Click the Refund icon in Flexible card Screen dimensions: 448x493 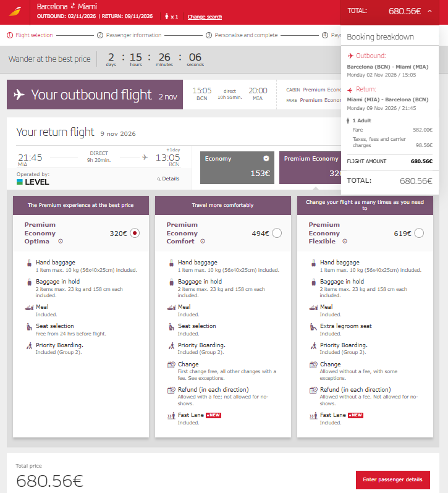(313, 390)
